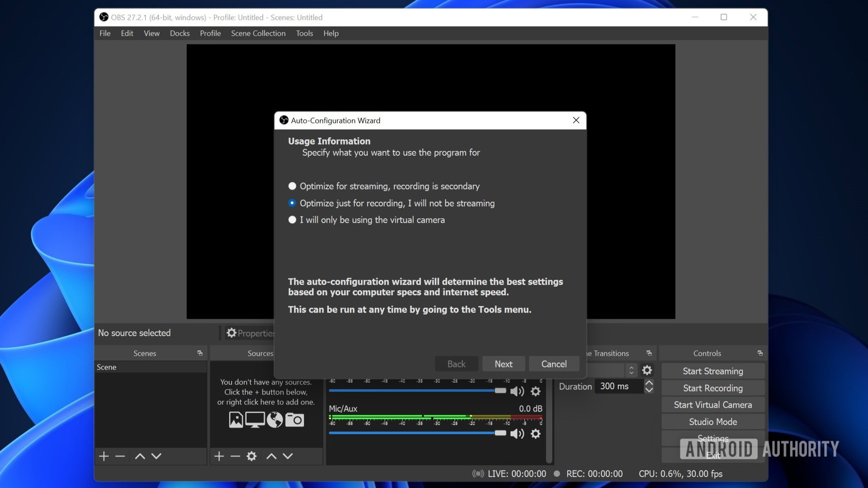The image size is (868, 488).
Task: Mute the Mic/Aux audio channel
Action: pyautogui.click(x=517, y=433)
